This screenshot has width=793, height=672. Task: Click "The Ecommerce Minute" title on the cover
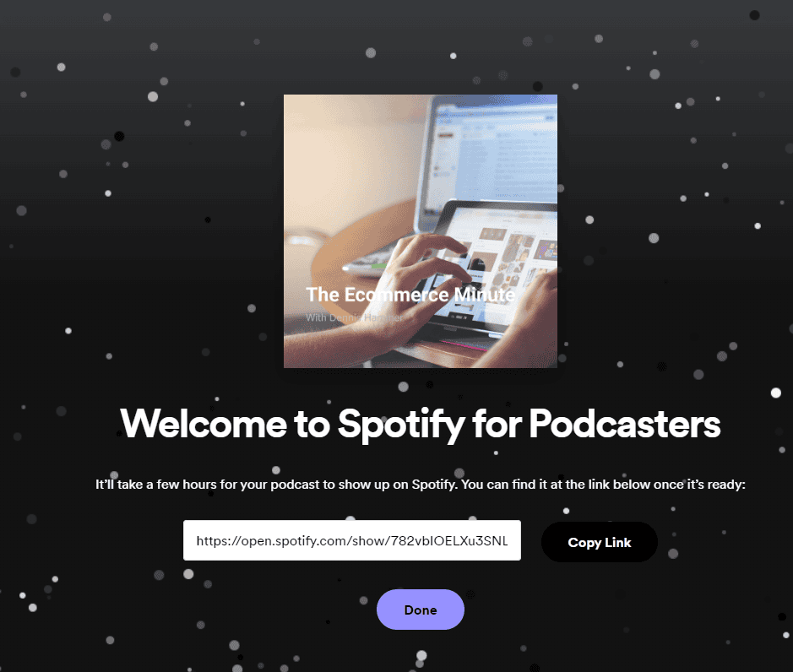410,295
